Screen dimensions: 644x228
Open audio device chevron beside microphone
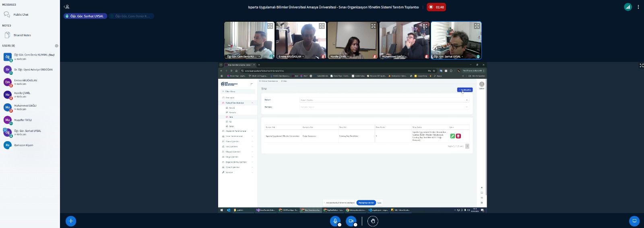tap(340, 225)
